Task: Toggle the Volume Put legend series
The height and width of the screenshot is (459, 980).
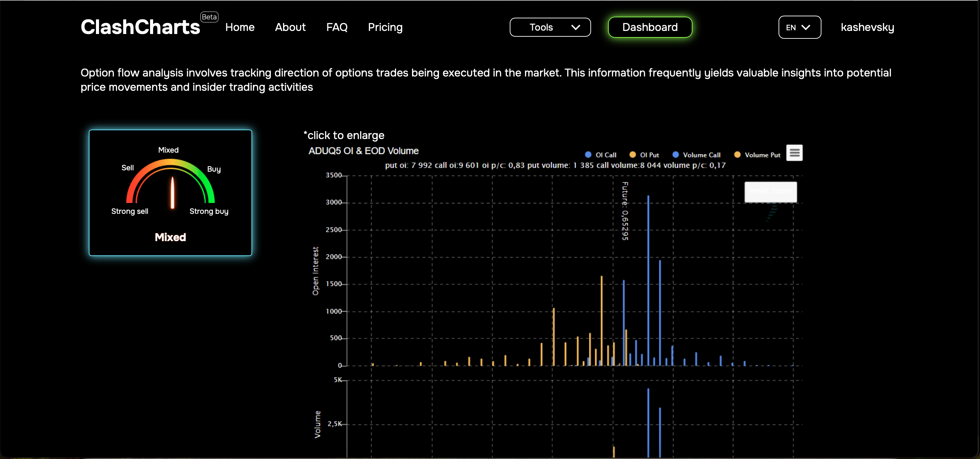Action: point(757,155)
